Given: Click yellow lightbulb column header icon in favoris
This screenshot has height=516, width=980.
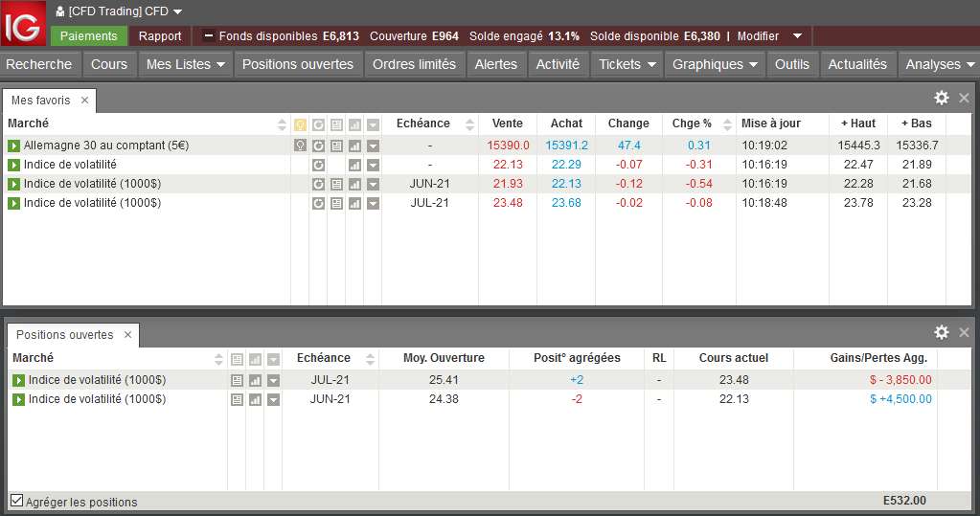Looking at the screenshot, I should 300,125.
